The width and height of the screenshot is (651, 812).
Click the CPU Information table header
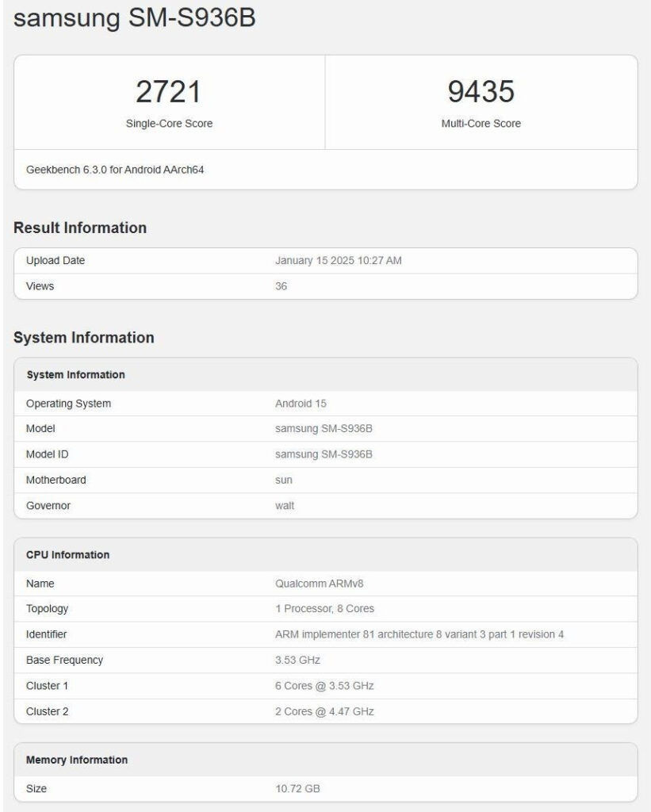[68, 554]
